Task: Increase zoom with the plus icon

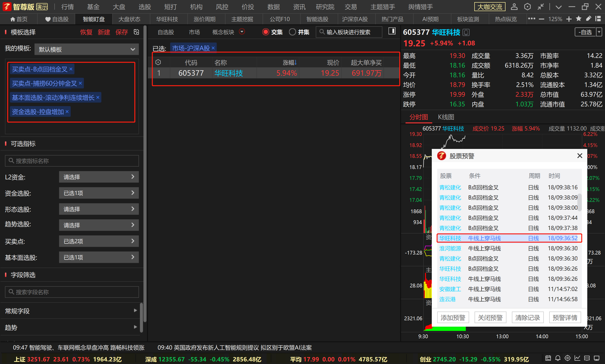Action: click(x=569, y=19)
